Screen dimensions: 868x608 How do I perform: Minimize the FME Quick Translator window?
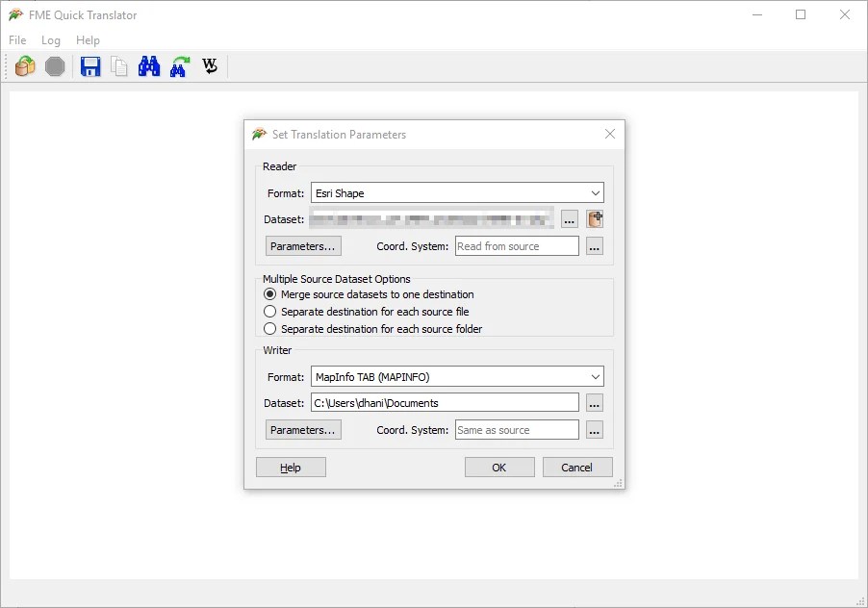click(757, 15)
